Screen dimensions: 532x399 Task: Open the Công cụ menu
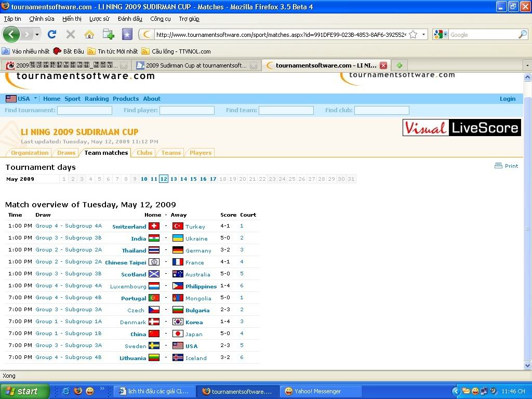161,19
